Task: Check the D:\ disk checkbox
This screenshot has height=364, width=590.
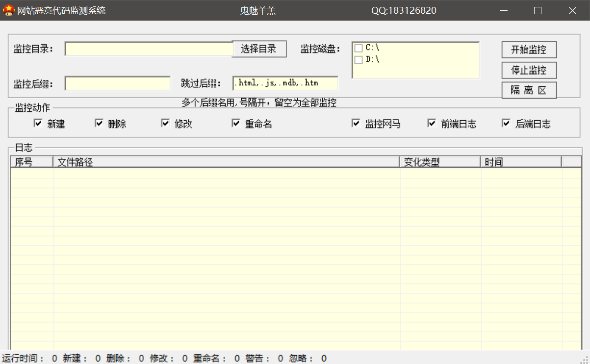Action: click(x=359, y=60)
